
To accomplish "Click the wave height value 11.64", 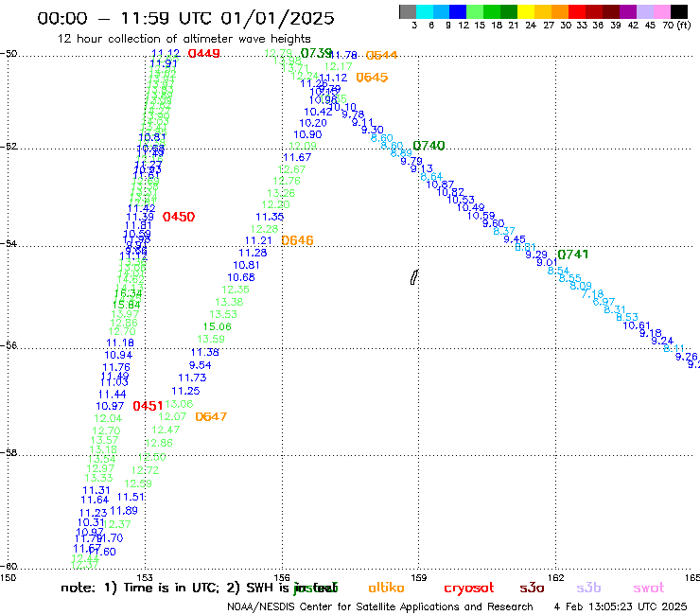I will coord(96,500).
